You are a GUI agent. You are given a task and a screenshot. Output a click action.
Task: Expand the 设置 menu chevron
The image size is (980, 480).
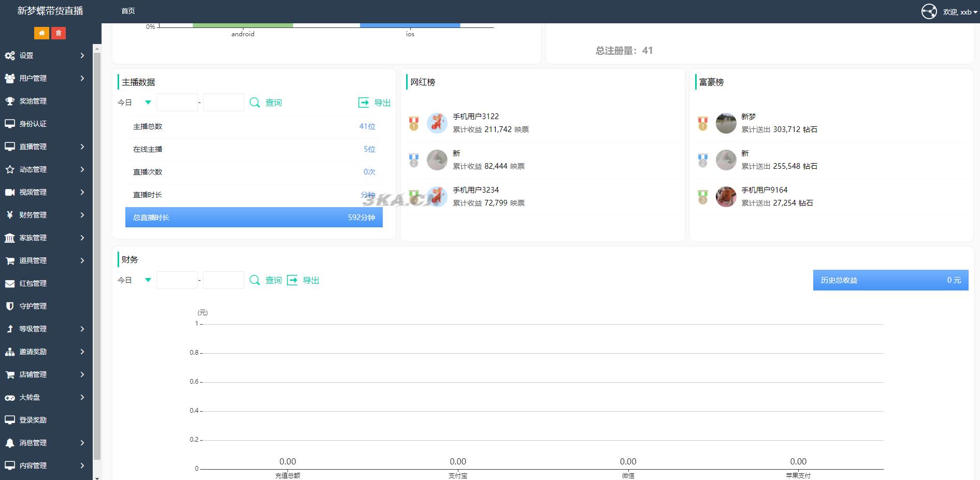tap(82, 55)
